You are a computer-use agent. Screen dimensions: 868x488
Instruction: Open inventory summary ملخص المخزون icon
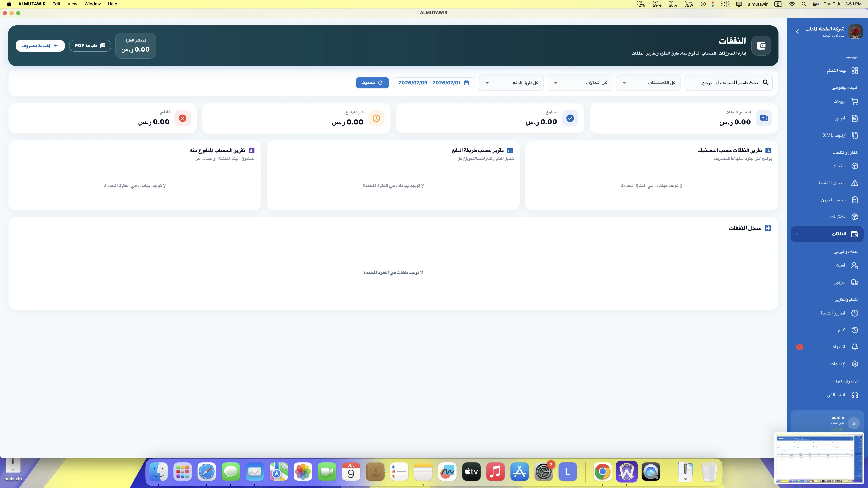coord(854,200)
